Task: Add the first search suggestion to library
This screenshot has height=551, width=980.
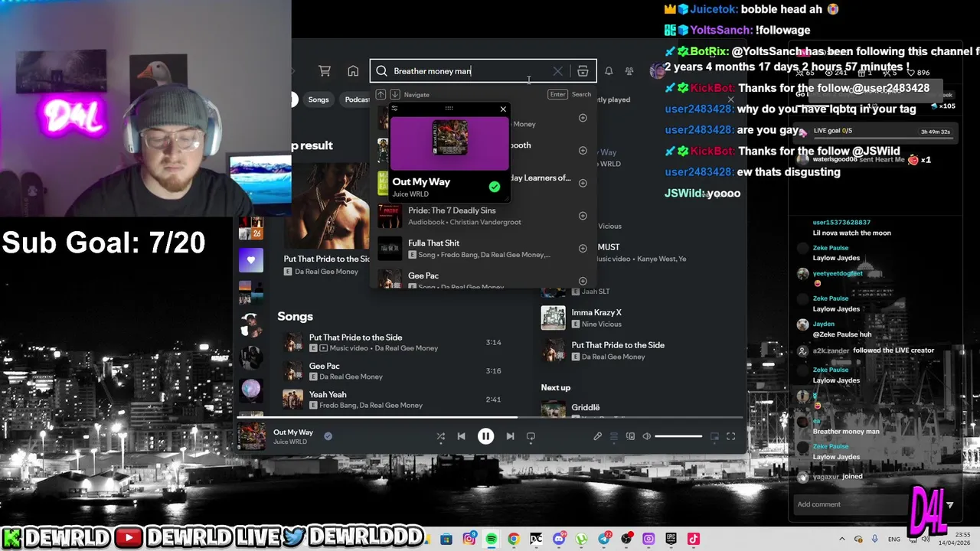Action: click(x=583, y=118)
